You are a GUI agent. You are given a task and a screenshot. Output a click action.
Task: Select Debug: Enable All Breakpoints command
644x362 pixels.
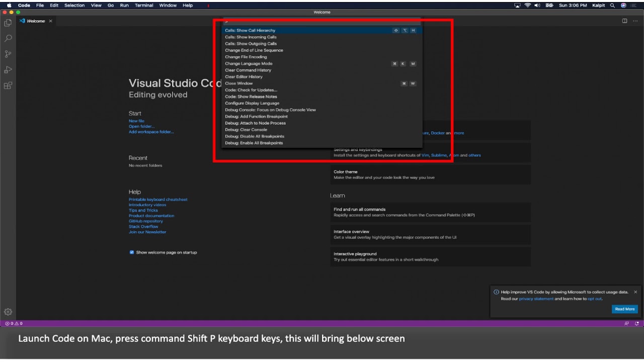[321, 143]
